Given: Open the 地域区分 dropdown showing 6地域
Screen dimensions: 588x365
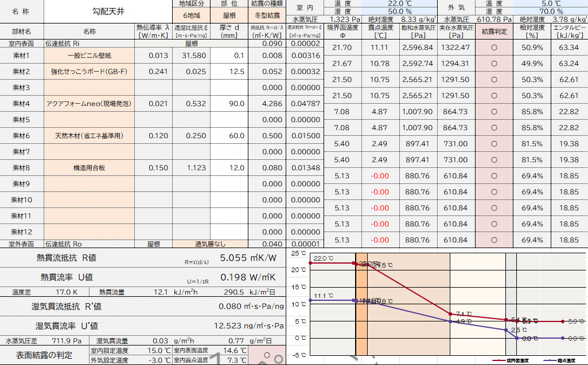Looking at the screenshot, I should pyautogui.click(x=193, y=17).
